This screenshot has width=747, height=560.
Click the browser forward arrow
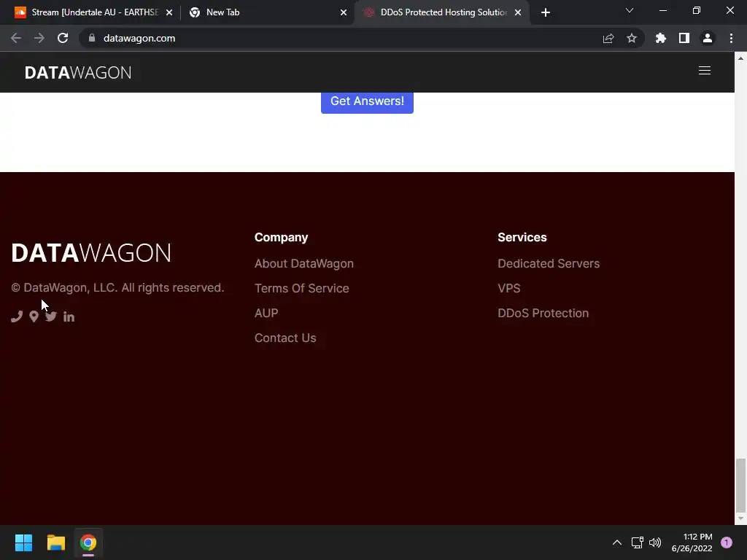coord(39,38)
